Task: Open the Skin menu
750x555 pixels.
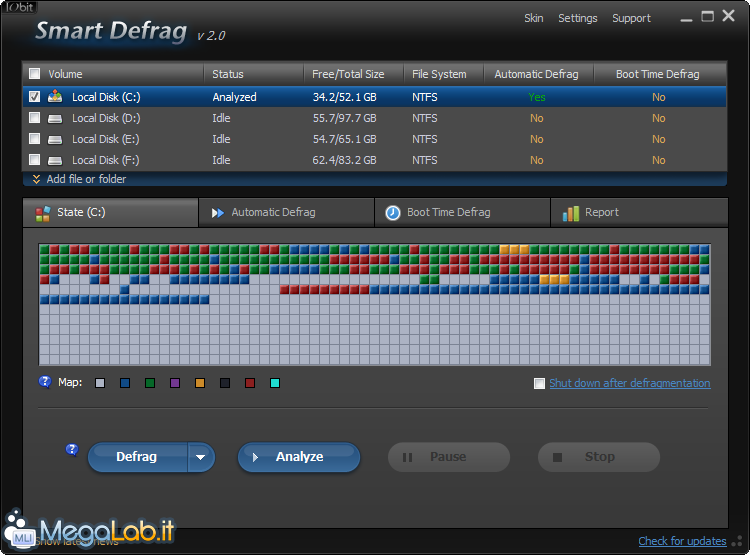Action: 533,18
